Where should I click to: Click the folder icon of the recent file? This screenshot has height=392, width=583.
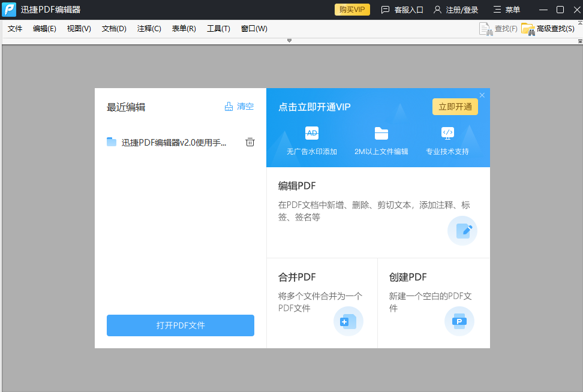tap(112, 142)
